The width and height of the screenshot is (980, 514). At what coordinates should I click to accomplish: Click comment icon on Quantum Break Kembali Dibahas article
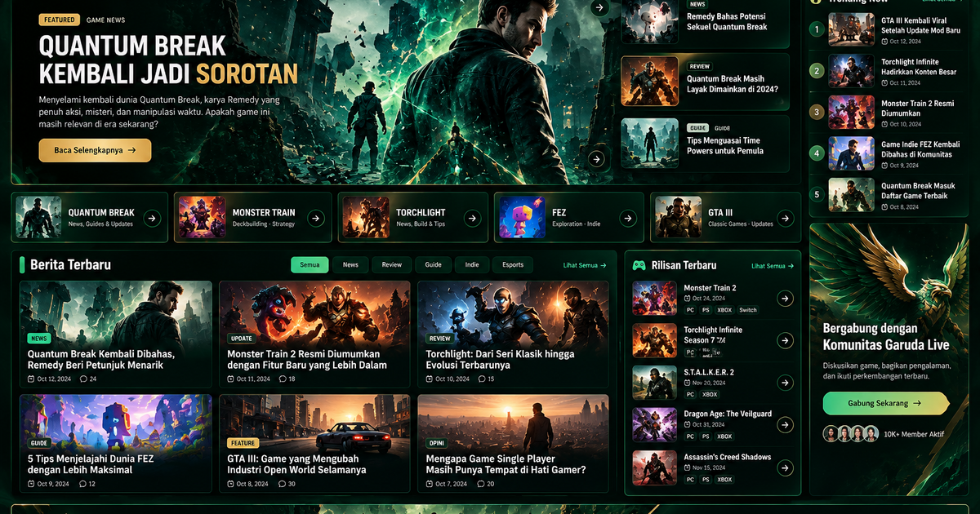pyautogui.click(x=82, y=379)
